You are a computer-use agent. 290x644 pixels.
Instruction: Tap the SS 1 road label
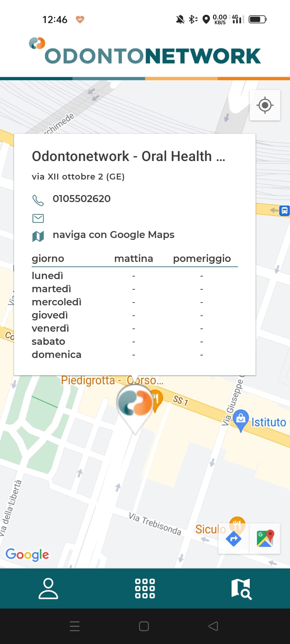click(180, 401)
